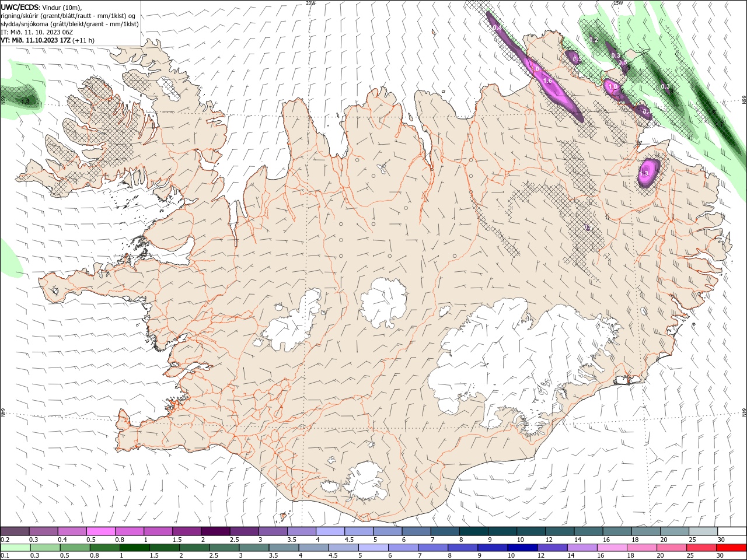The image size is (747, 560).
Task: Click the '1.6' value on the purple snow band
Action: 547,81
